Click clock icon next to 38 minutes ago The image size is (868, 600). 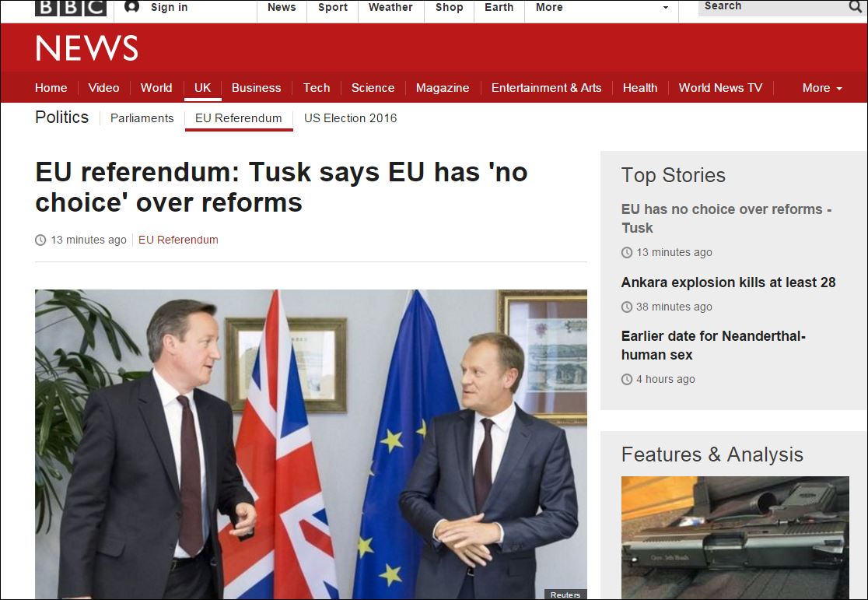tap(627, 307)
